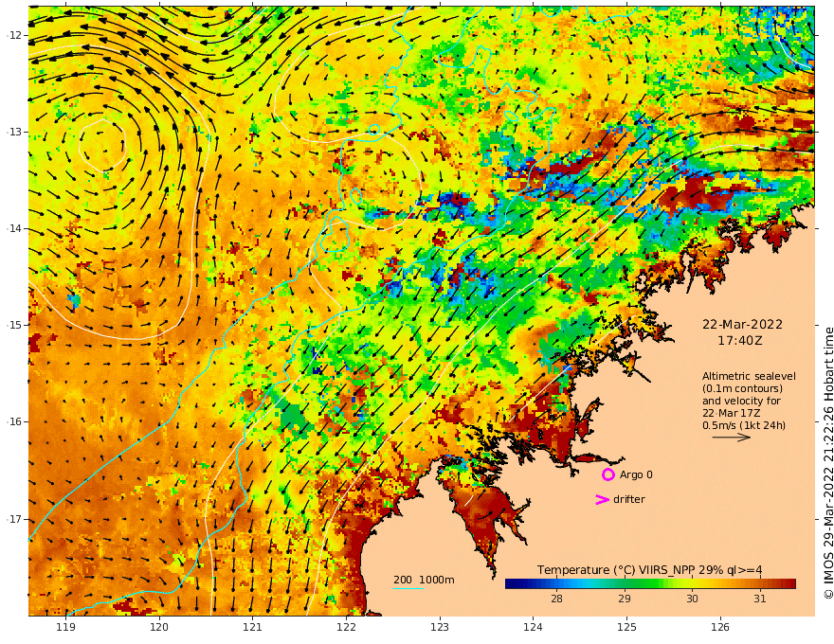Click the magenta Argo 0 circle marker
Screen dimensions: 834x644
[607, 474]
